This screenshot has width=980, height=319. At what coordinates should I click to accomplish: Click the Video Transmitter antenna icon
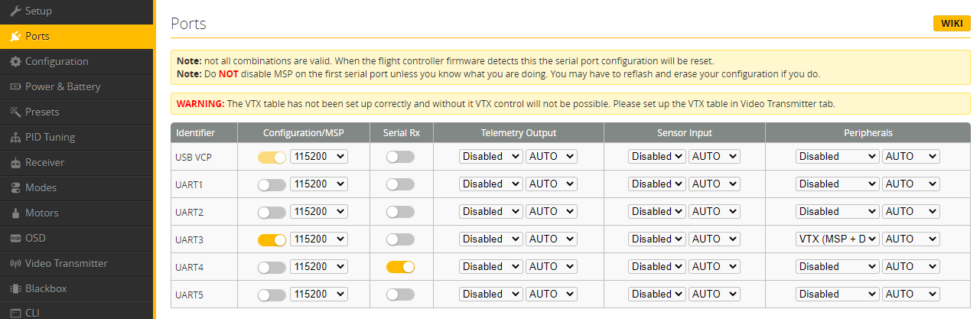[x=15, y=263]
